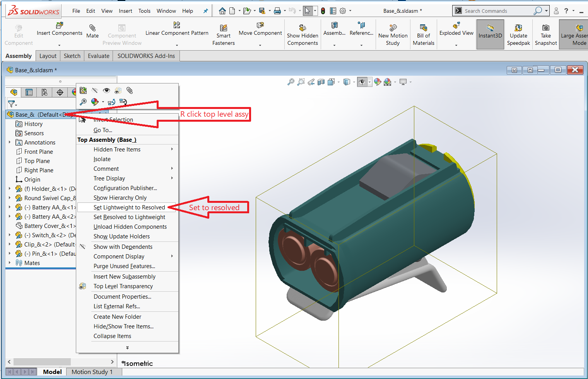Select the Front Plane tree item

[x=39, y=151]
